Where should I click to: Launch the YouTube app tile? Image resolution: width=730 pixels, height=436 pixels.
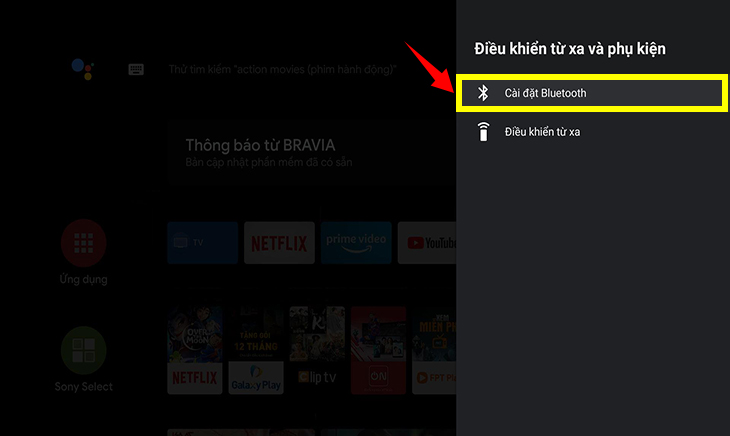427,243
